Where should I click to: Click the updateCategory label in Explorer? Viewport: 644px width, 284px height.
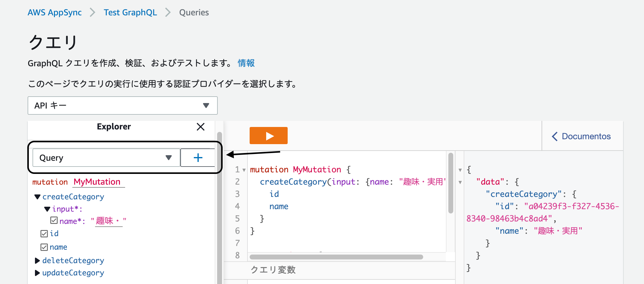pyautogui.click(x=73, y=273)
